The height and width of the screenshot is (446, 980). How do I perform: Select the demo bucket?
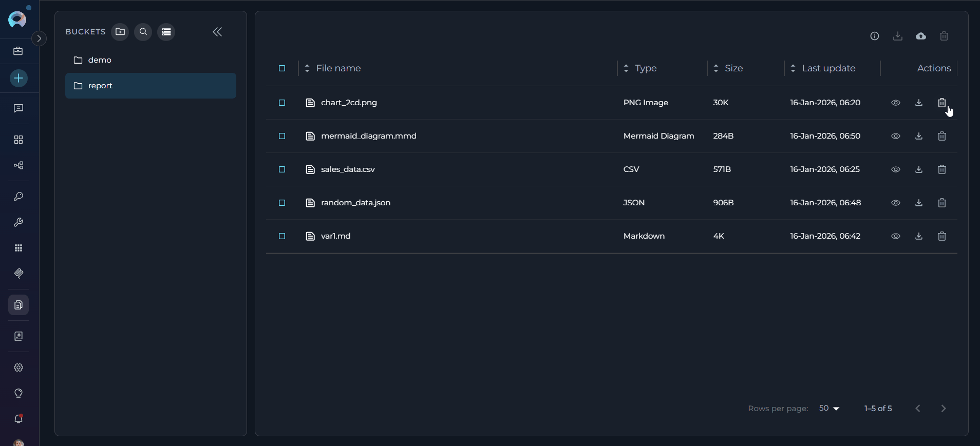[100, 60]
